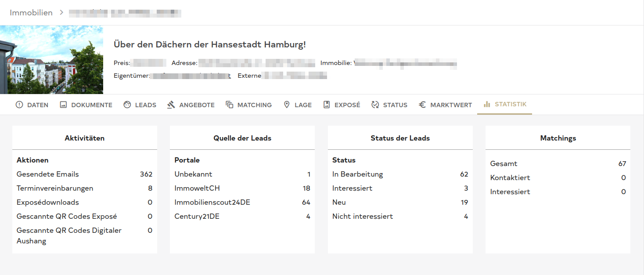Screen dimensions: 644x275
Task: Click the Angebote gavel icon
Action: [x=171, y=105]
